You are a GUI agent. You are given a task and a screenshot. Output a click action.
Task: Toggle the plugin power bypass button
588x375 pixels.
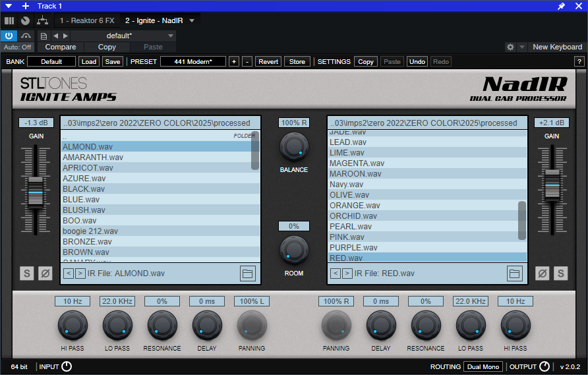pyautogui.click(x=9, y=36)
